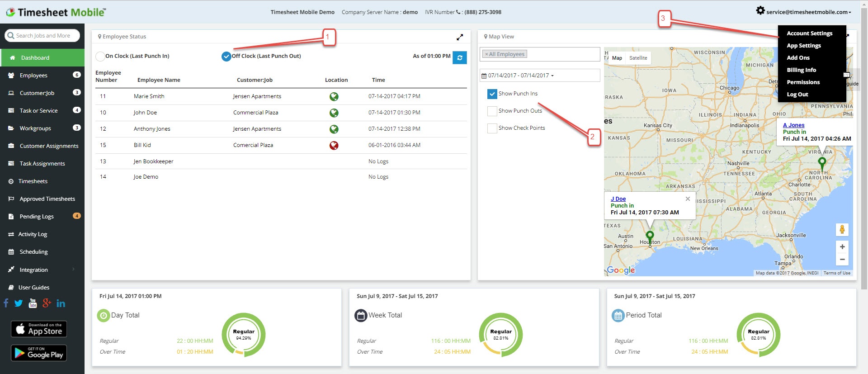
Task: Open Approved Timesheets sidebar item
Action: click(42, 199)
